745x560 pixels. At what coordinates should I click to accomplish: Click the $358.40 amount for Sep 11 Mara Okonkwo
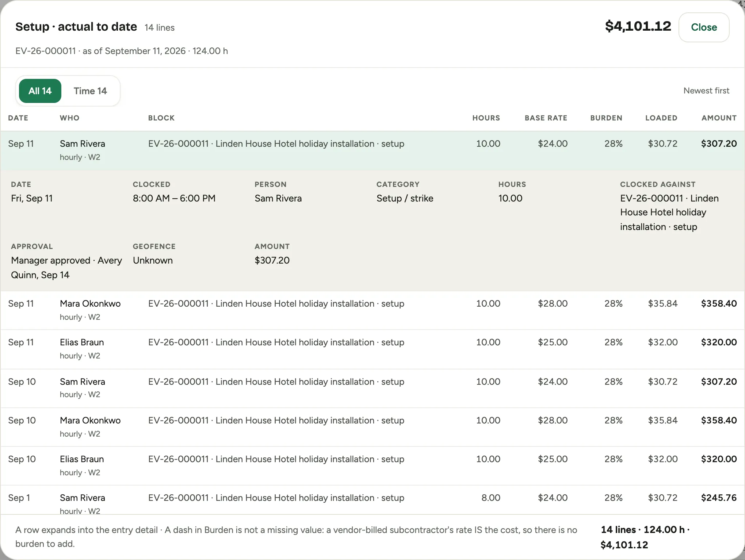click(x=719, y=303)
